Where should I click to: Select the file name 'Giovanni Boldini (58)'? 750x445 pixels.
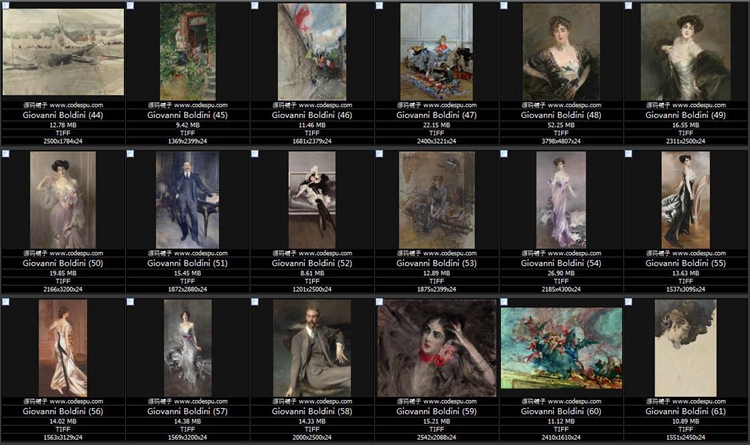[x=312, y=411]
